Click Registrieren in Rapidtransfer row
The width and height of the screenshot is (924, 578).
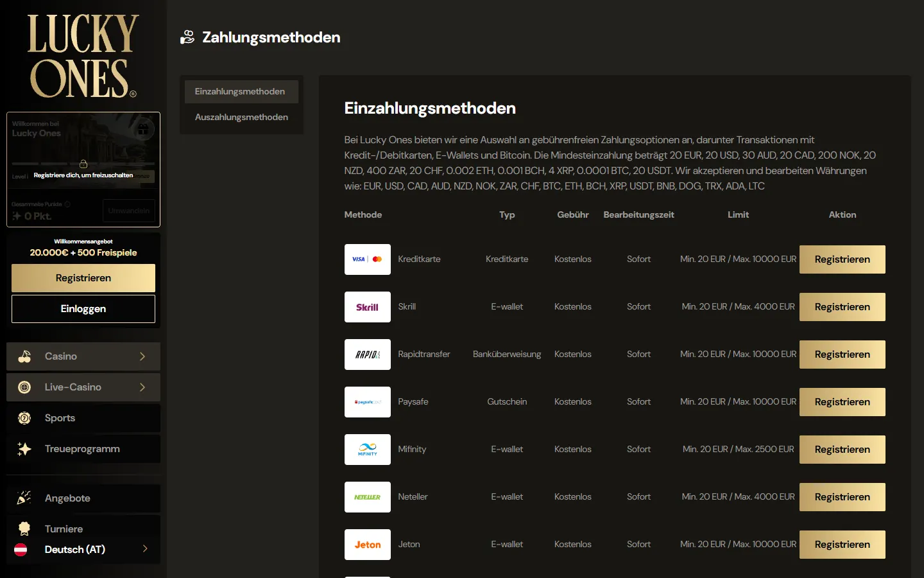click(x=843, y=355)
